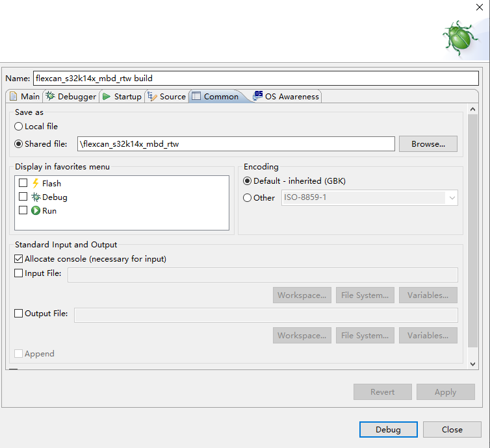Select the Local file radio option

click(x=18, y=127)
